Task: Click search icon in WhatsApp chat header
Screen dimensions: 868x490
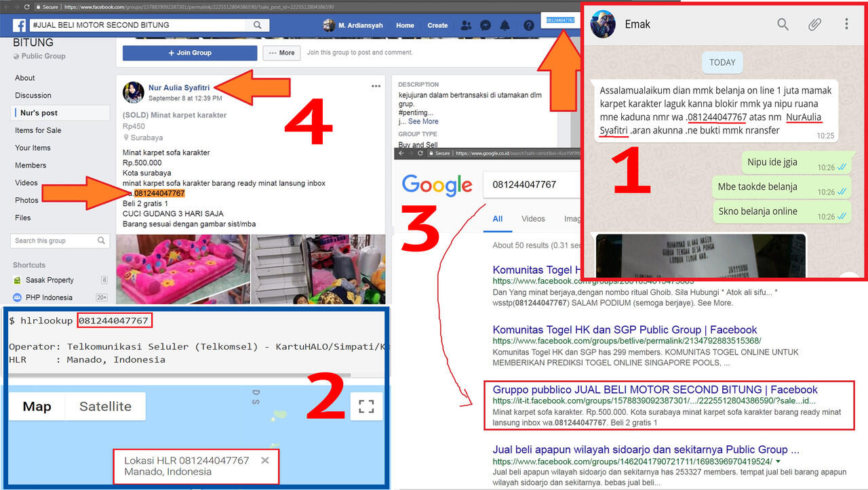Action: (783, 24)
